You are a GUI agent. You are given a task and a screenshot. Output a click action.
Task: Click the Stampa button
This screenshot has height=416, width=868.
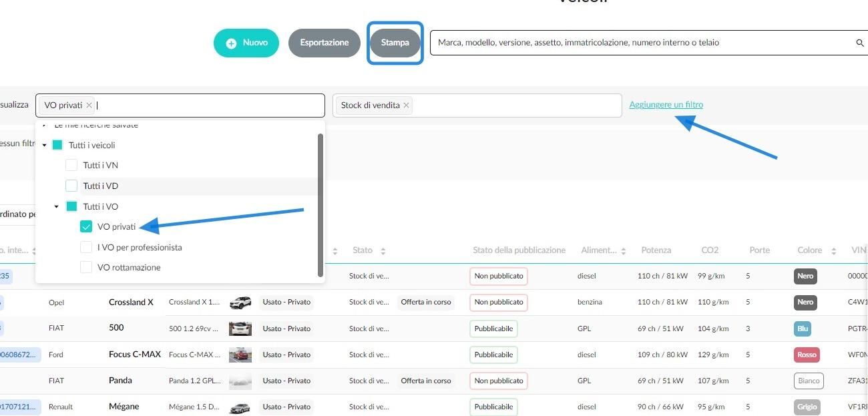click(395, 43)
